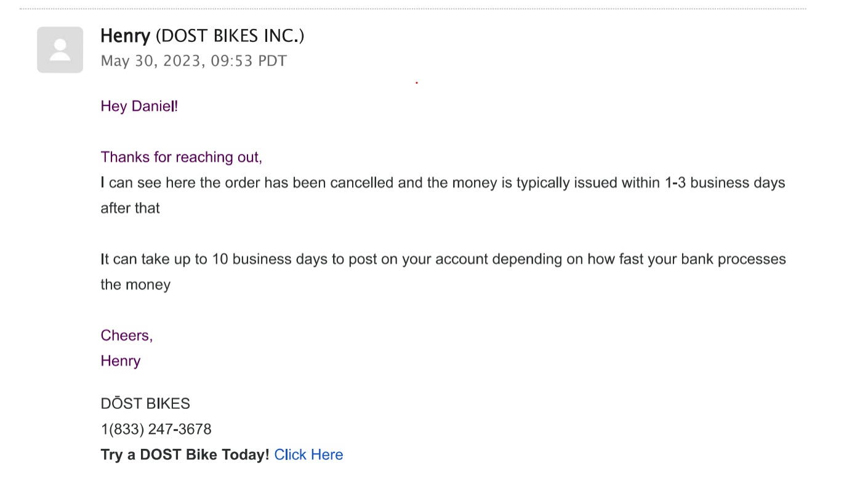Image resolution: width=868 pixels, height=492 pixels.
Task: Click the Cheers, sign-off text
Action: pyautogui.click(x=127, y=336)
